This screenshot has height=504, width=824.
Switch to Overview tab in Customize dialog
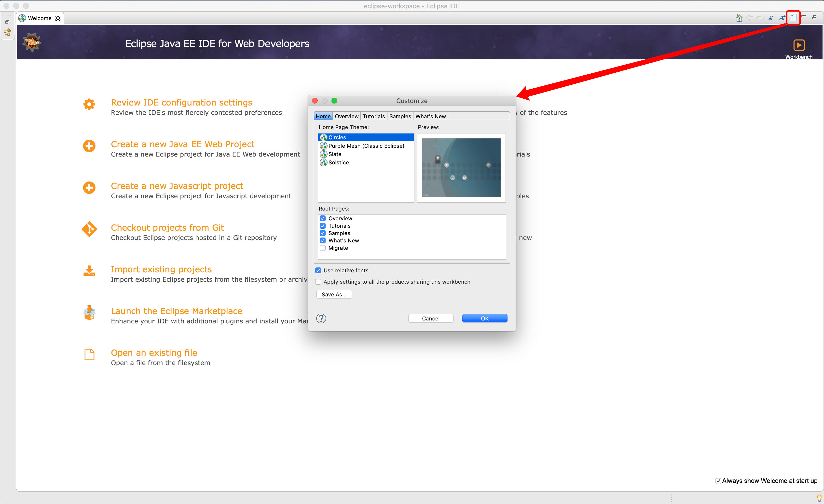[x=346, y=116]
